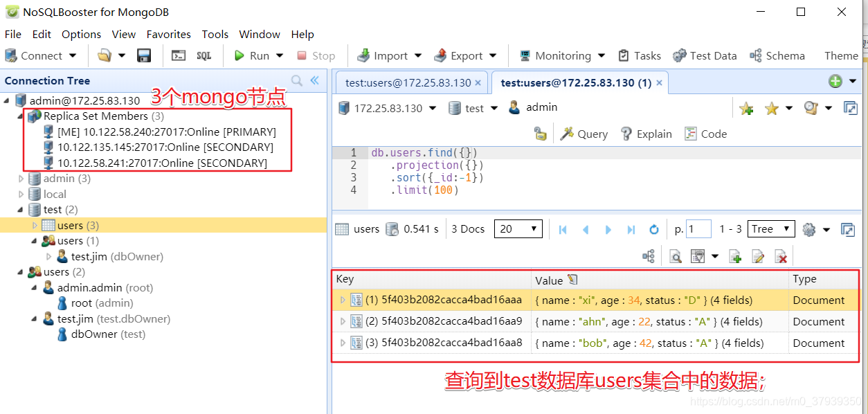Screen dimensions: 868x414
Task: Add current script to favorites
Action: click(746, 108)
